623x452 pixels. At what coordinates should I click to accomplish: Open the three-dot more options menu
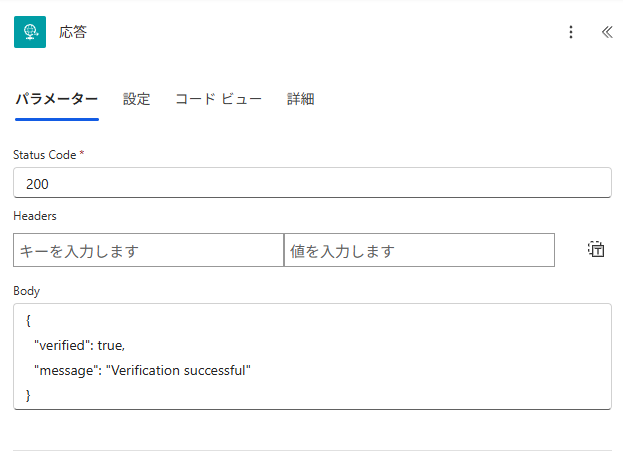point(571,32)
